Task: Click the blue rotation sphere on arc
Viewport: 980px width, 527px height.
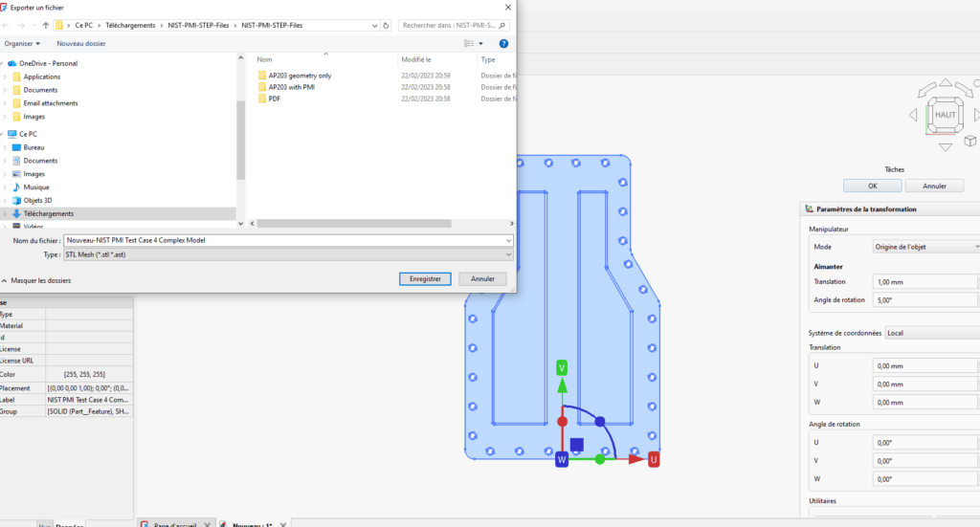Action: pyautogui.click(x=599, y=422)
